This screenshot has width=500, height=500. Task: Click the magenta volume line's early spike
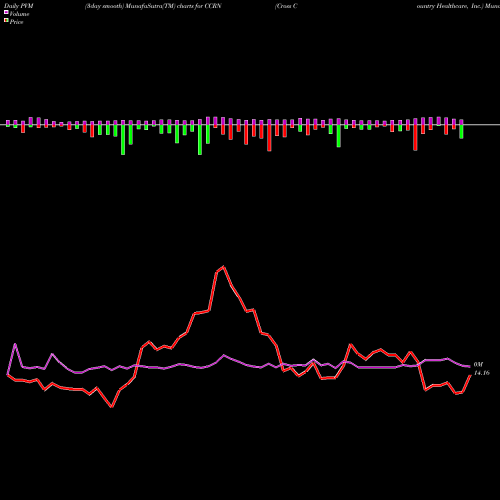[x=15, y=344]
